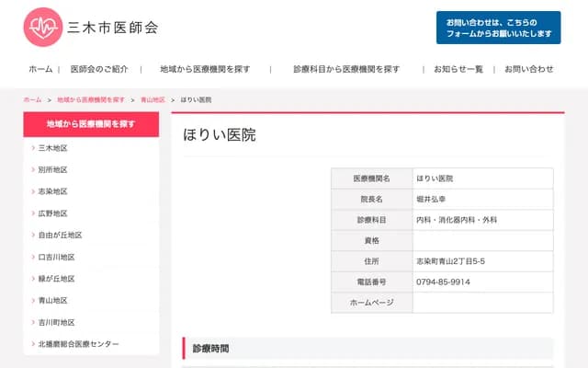Choose 自由が丘地区 from sidebar list
The height and width of the screenshot is (368, 588).
click(60, 236)
